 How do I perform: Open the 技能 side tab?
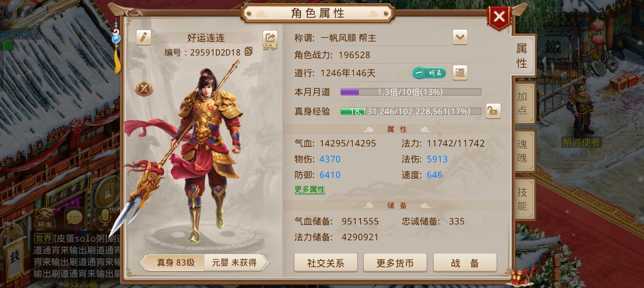[523, 199]
